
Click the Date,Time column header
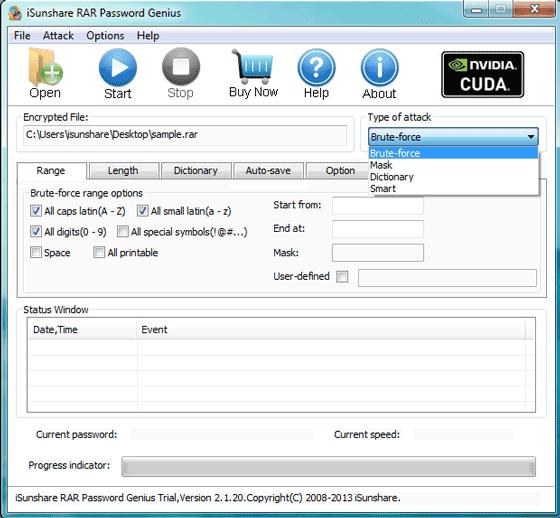tap(83, 329)
